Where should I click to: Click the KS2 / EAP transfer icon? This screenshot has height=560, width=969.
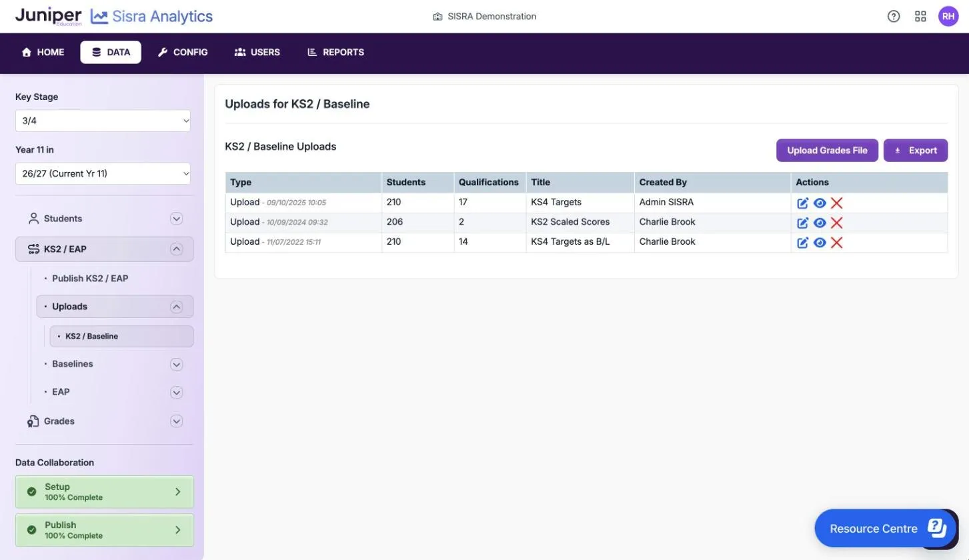(33, 249)
